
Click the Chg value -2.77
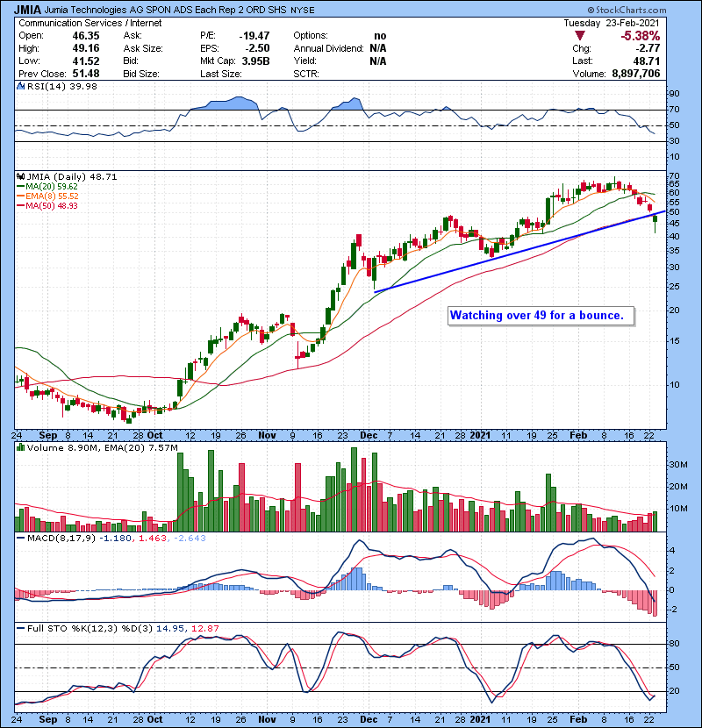click(648, 48)
